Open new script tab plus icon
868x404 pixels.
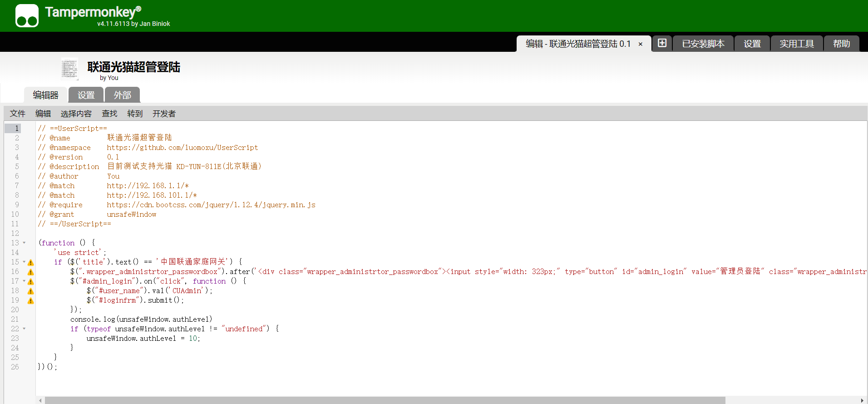coord(662,43)
